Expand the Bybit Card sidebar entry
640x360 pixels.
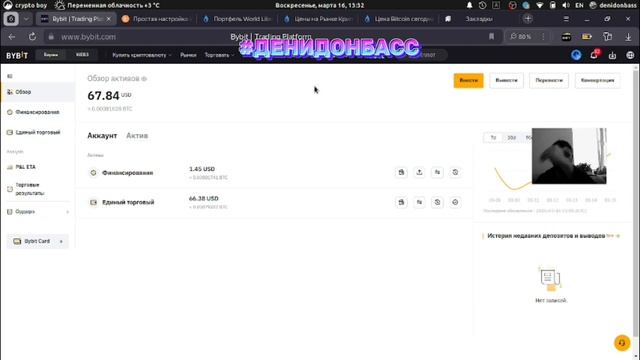coord(38,241)
